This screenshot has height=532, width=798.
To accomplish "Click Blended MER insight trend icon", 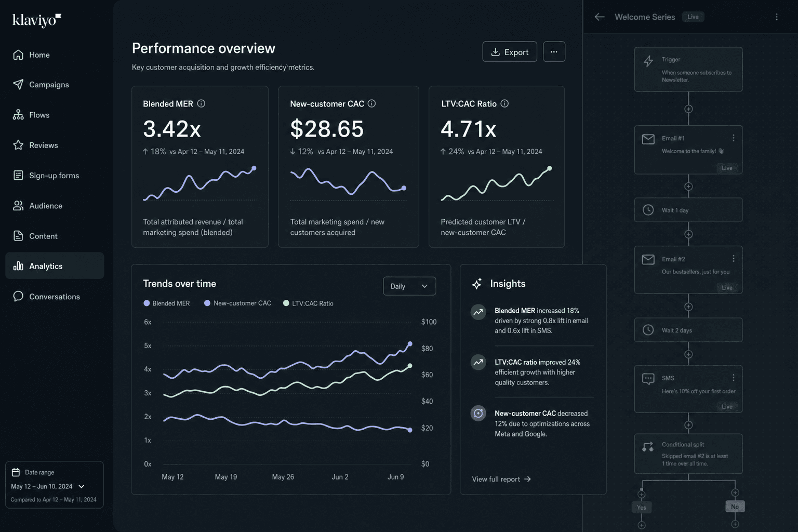I will tap(478, 312).
